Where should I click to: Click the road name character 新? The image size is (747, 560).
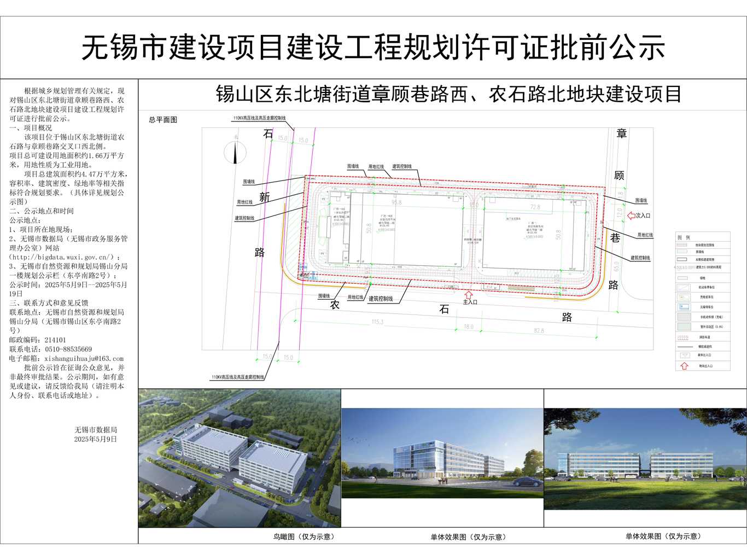[x=265, y=197]
